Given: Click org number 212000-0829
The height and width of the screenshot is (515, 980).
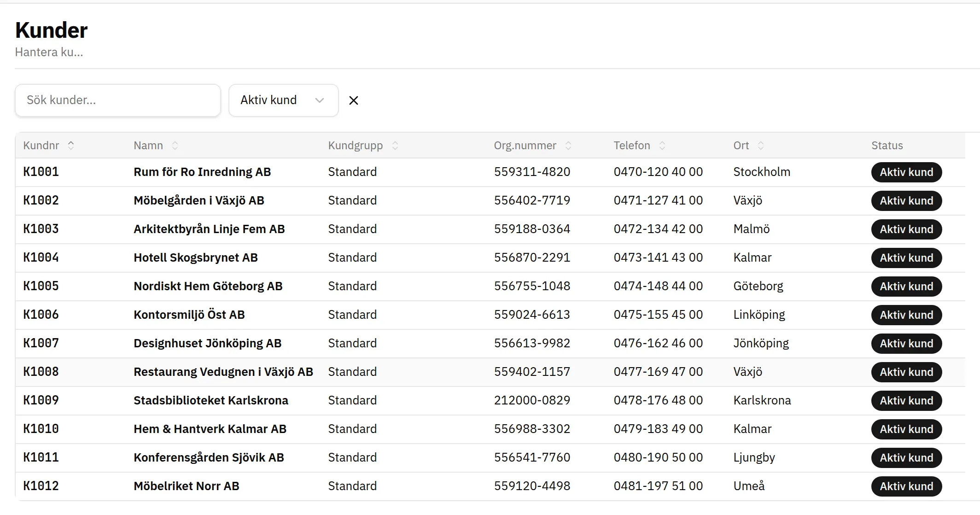Looking at the screenshot, I should click(532, 401).
